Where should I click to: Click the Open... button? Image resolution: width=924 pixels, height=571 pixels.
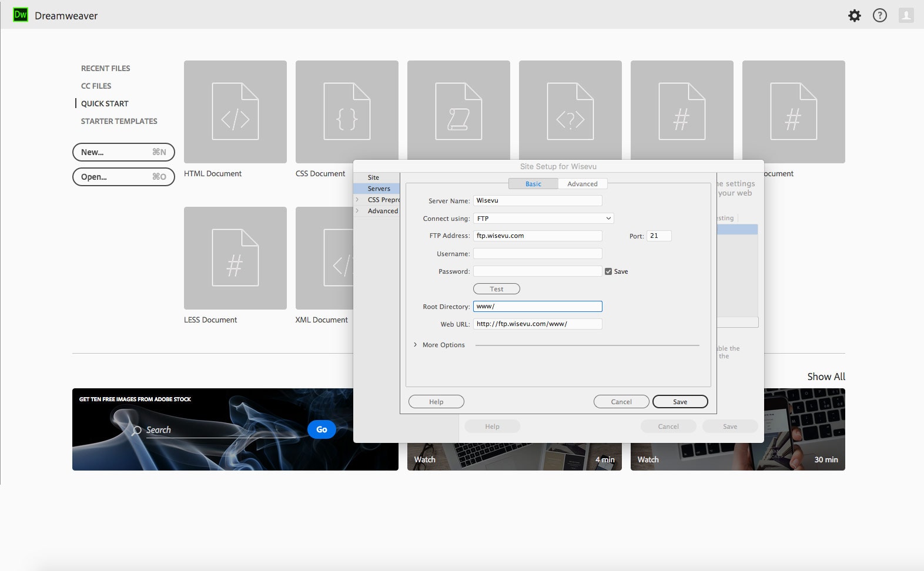(x=123, y=177)
